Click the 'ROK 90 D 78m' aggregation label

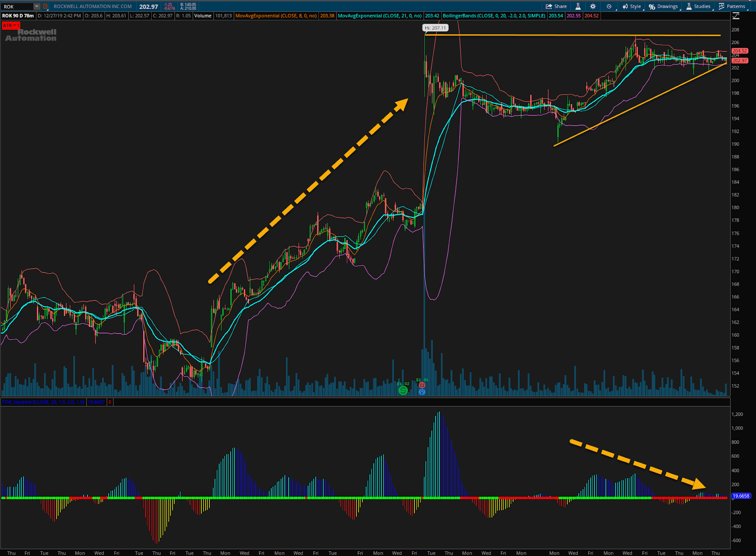(18, 16)
